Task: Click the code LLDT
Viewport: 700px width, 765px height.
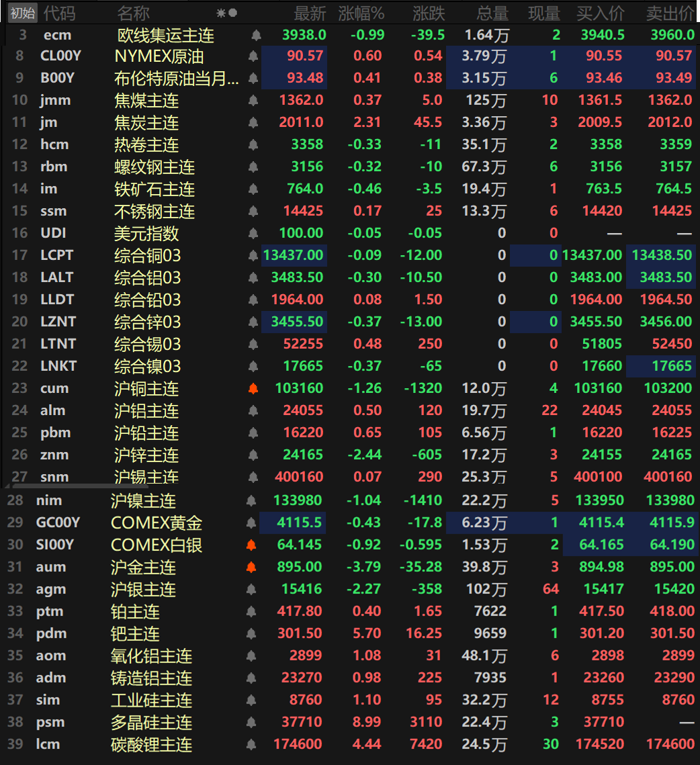Action: 57,299
